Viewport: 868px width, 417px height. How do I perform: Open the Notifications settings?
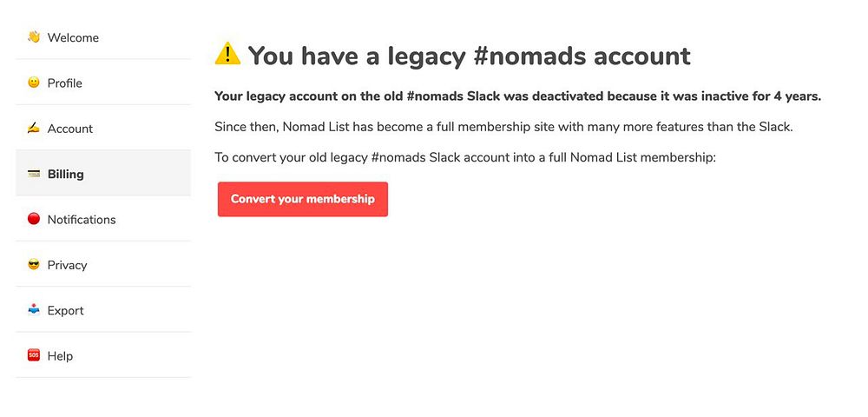pyautogui.click(x=103, y=219)
